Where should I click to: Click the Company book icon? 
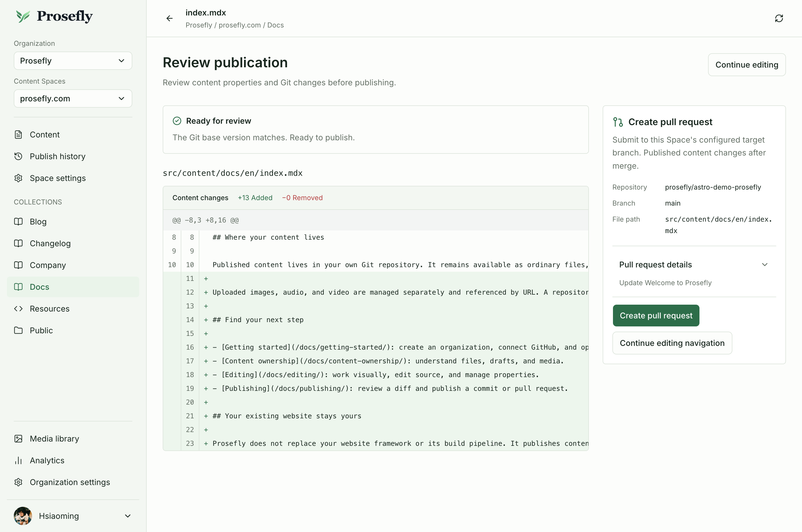tap(18, 265)
